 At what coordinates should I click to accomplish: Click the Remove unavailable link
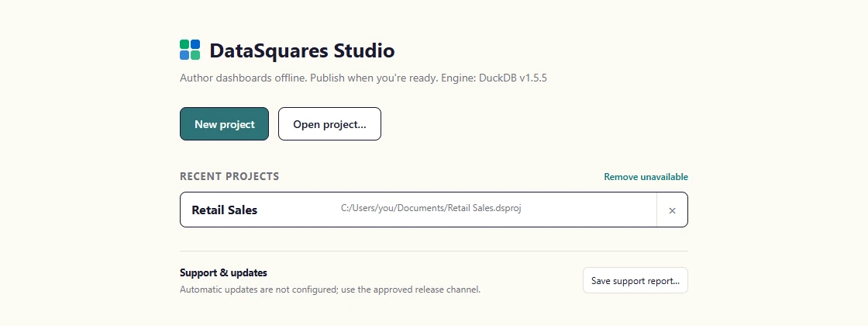[646, 177]
